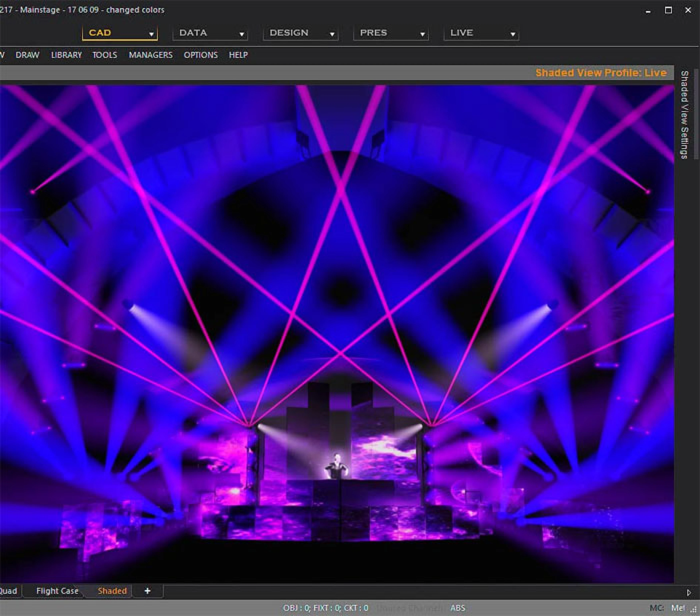The height and width of the screenshot is (616, 700).
Task: Expand the DESIGN mode dropdown arrow
Action: coord(332,34)
